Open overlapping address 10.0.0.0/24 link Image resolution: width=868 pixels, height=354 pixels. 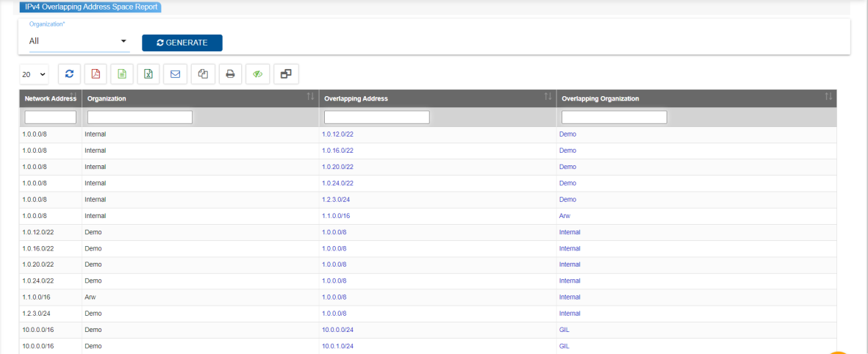(x=337, y=330)
